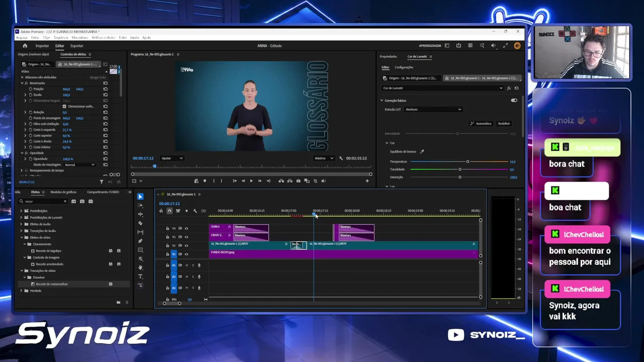Open the Marcadores menu

pos(80,38)
